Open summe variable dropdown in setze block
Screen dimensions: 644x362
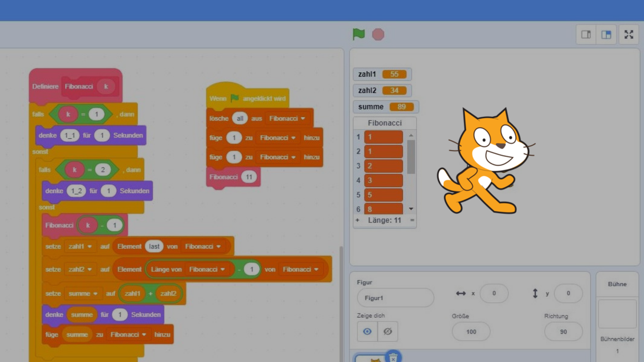tap(83, 294)
